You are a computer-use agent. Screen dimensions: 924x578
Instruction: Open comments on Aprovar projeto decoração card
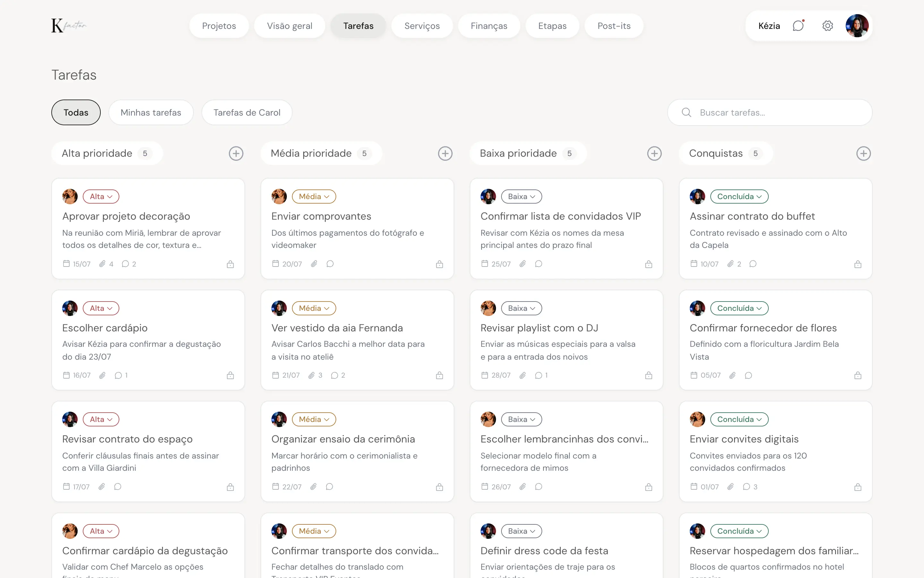125,264
